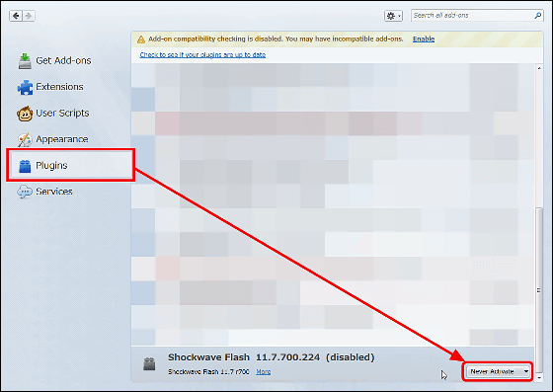Click the Enable compatibility checking link
553x392 pixels.
(x=424, y=39)
